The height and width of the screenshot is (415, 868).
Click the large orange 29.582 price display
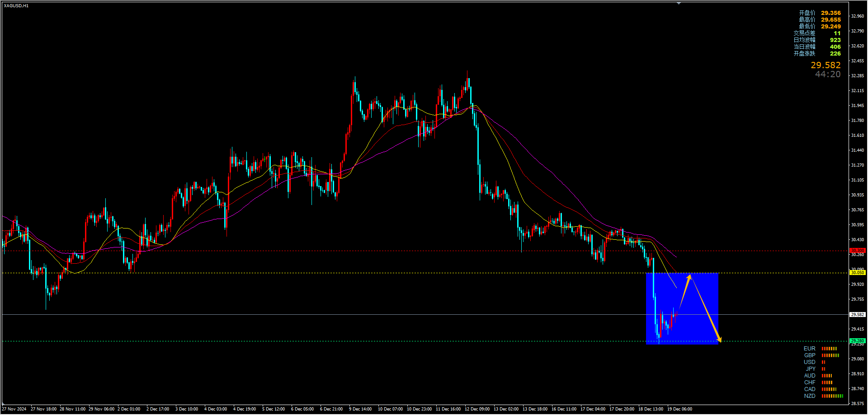pyautogui.click(x=826, y=65)
